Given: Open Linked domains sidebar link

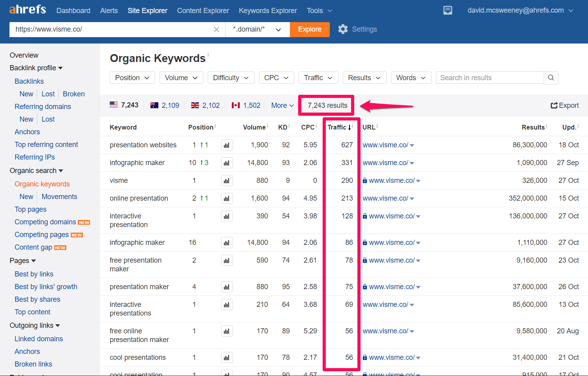Looking at the screenshot, I should pos(39,339).
